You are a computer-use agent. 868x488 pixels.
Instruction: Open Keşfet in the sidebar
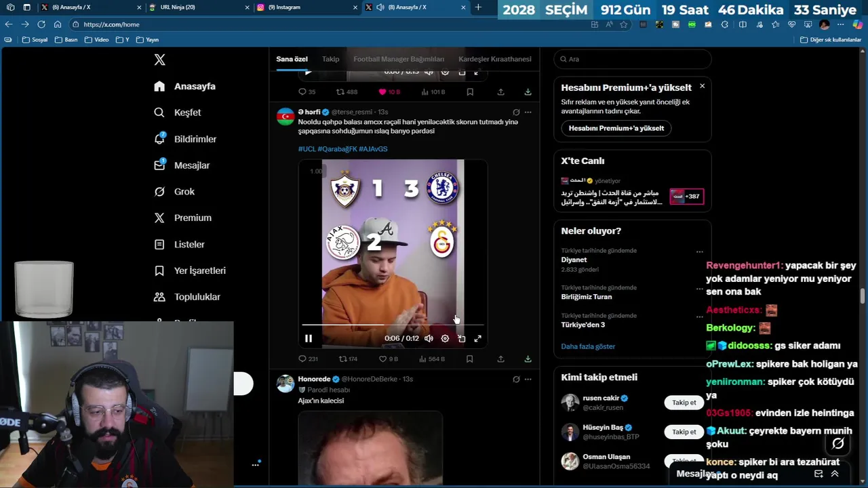point(178,113)
